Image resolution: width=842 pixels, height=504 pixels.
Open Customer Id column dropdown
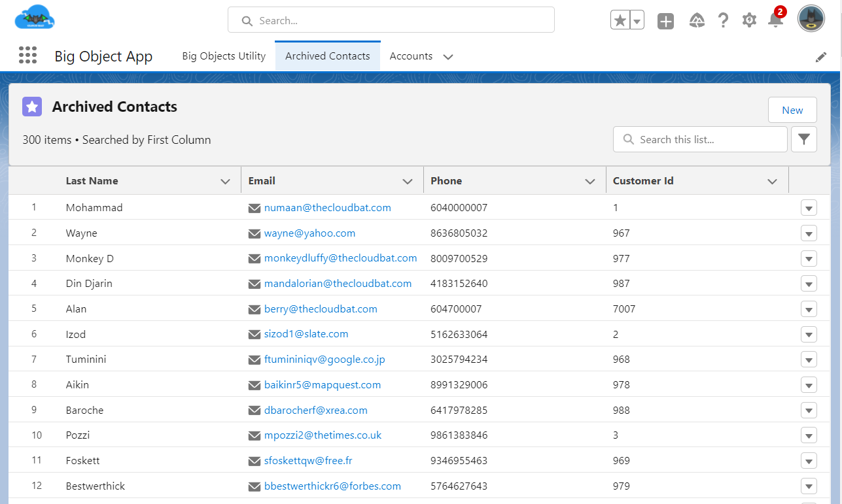coord(772,181)
